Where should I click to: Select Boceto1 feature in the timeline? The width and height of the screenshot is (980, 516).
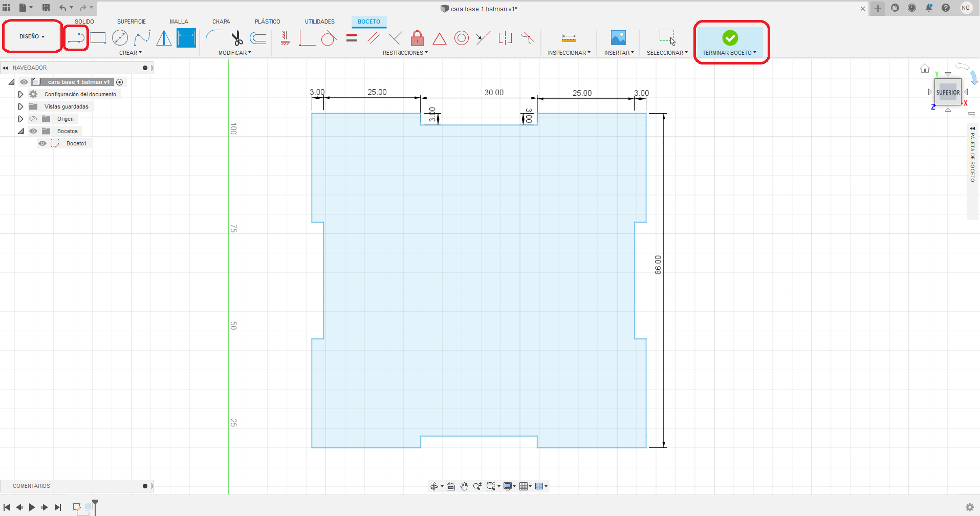pyautogui.click(x=77, y=507)
